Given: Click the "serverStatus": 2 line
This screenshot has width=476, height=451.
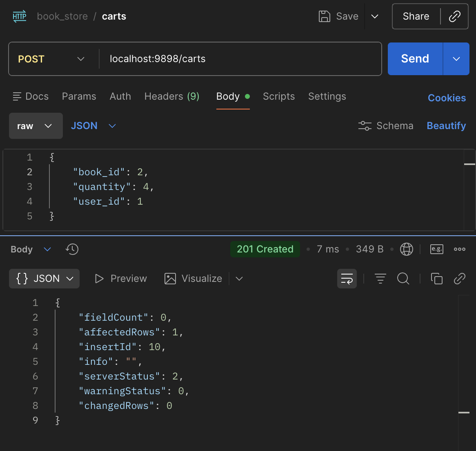Looking at the screenshot, I should coord(131,376).
